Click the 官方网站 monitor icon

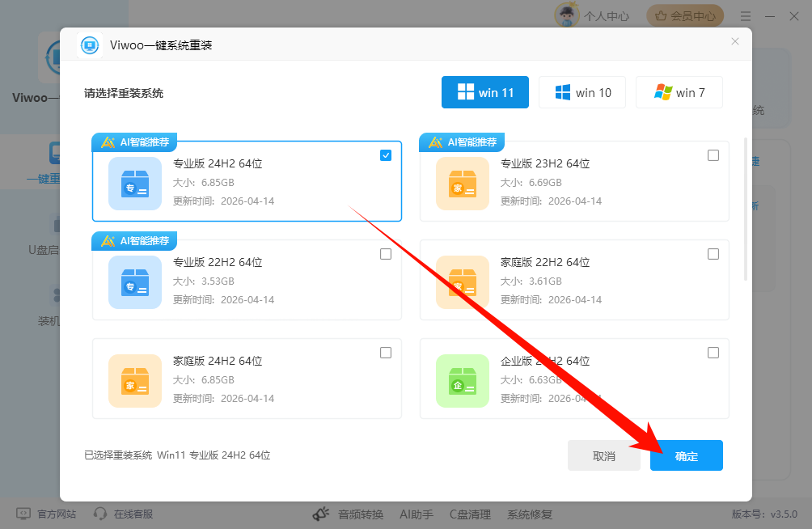pos(23,514)
